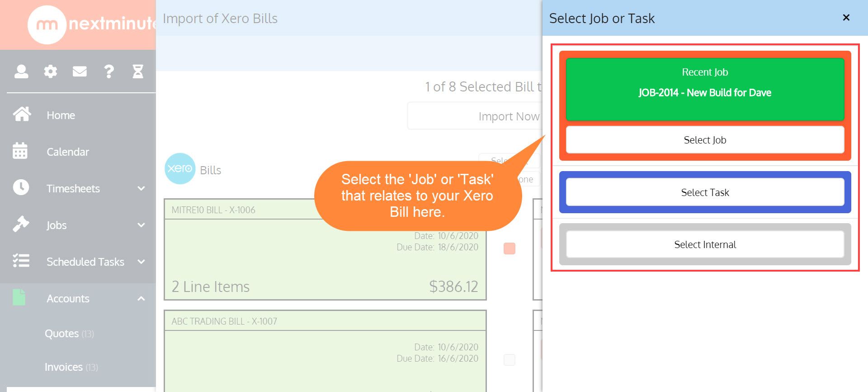Choose recent job JOB-2014 New Build for Dave
This screenshot has height=392, width=868.
click(x=705, y=89)
